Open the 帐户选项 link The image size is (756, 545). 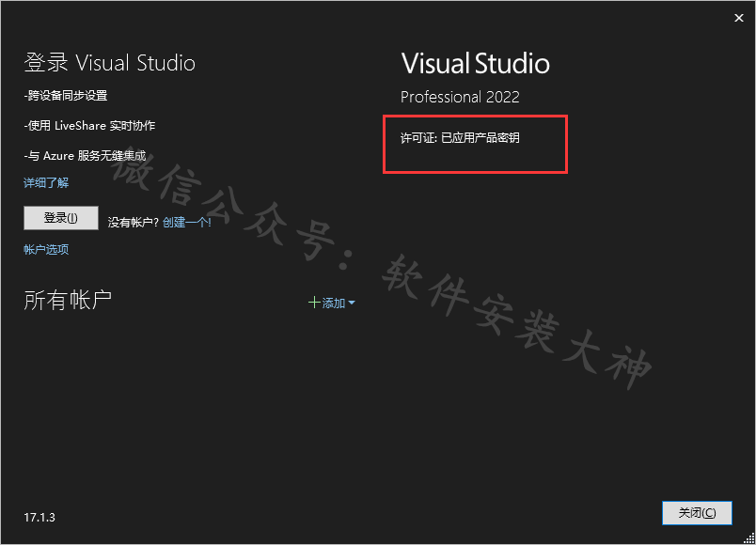coord(46,249)
